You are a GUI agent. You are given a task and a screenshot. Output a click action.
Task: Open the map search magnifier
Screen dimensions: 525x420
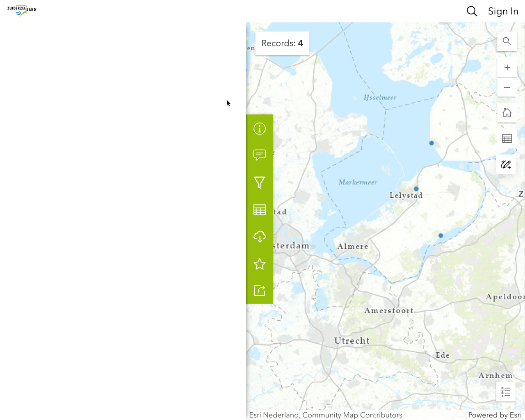click(x=507, y=41)
